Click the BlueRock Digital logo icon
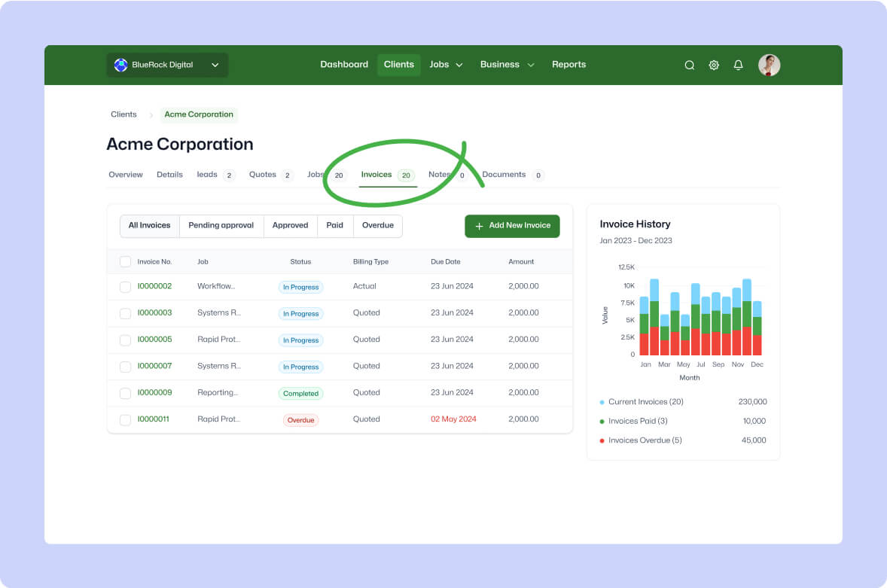887x588 pixels. click(120, 65)
